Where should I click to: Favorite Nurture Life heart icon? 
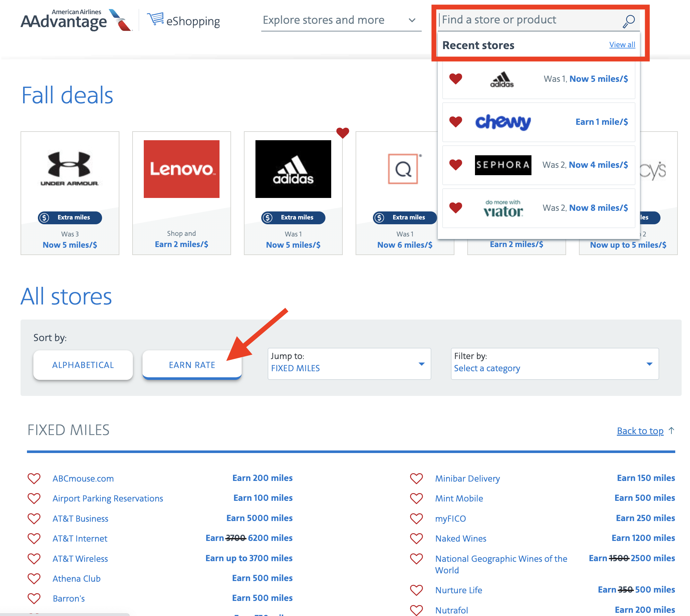point(417,590)
